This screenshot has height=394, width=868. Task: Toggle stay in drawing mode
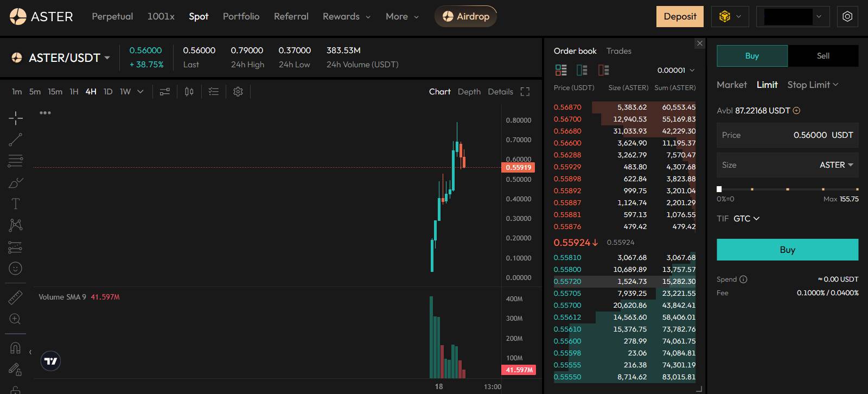16,370
